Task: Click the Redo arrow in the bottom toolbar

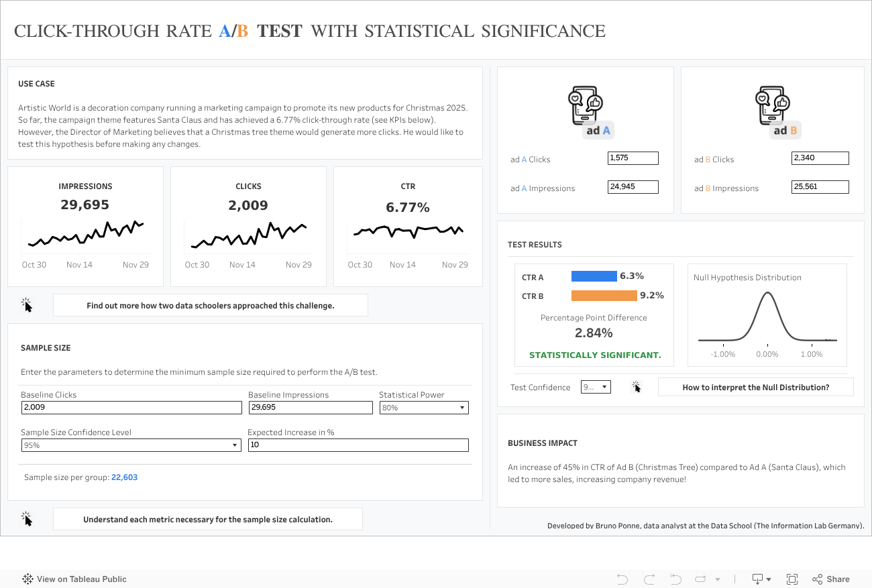Action: [x=648, y=579]
